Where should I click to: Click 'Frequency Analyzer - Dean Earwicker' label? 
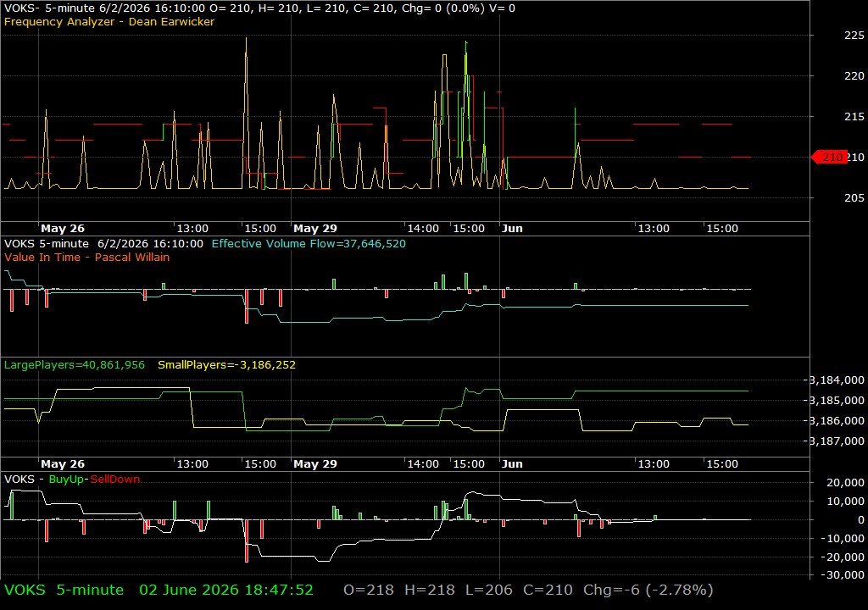coord(109,21)
